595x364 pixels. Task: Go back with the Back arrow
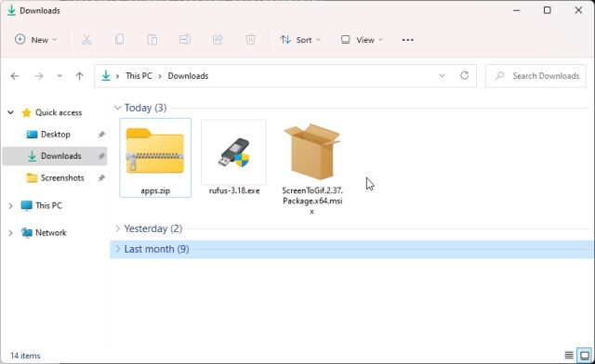tap(15, 76)
